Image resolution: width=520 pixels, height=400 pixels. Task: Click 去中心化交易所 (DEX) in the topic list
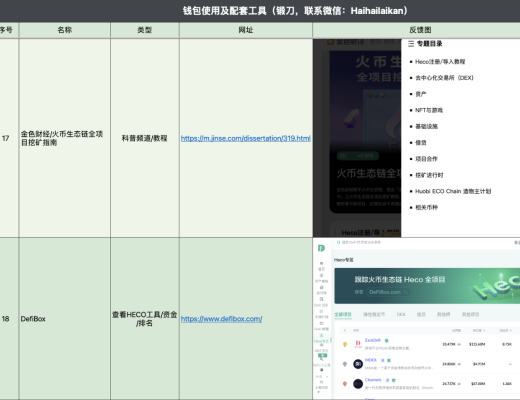click(x=444, y=78)
